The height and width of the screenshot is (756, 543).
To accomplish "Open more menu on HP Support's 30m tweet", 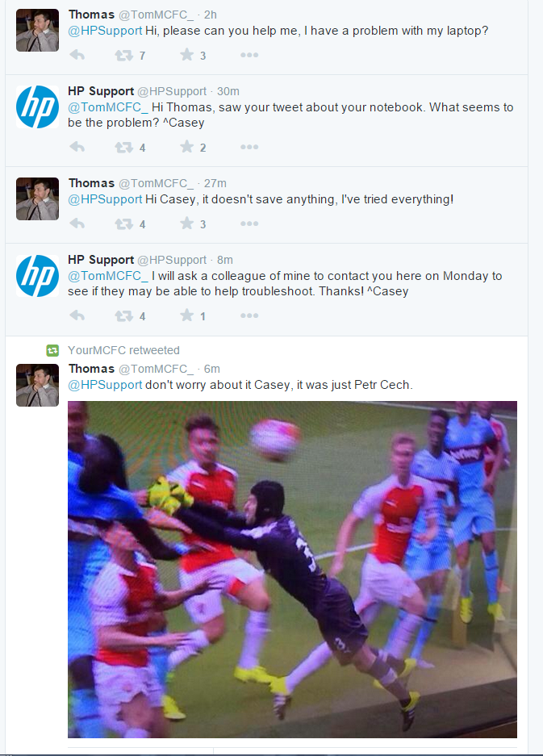I will coord(249,147).
